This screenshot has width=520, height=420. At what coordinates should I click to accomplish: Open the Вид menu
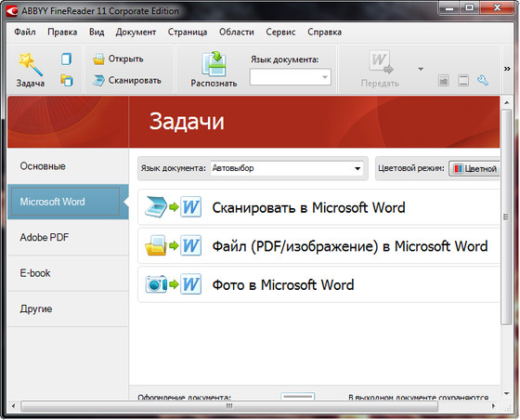(x=97, y=33)
